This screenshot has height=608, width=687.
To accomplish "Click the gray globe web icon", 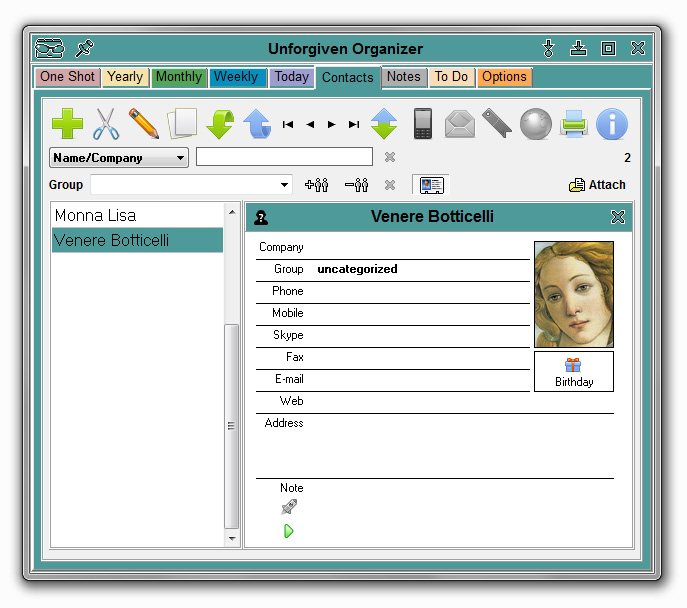I will [535, 124].
